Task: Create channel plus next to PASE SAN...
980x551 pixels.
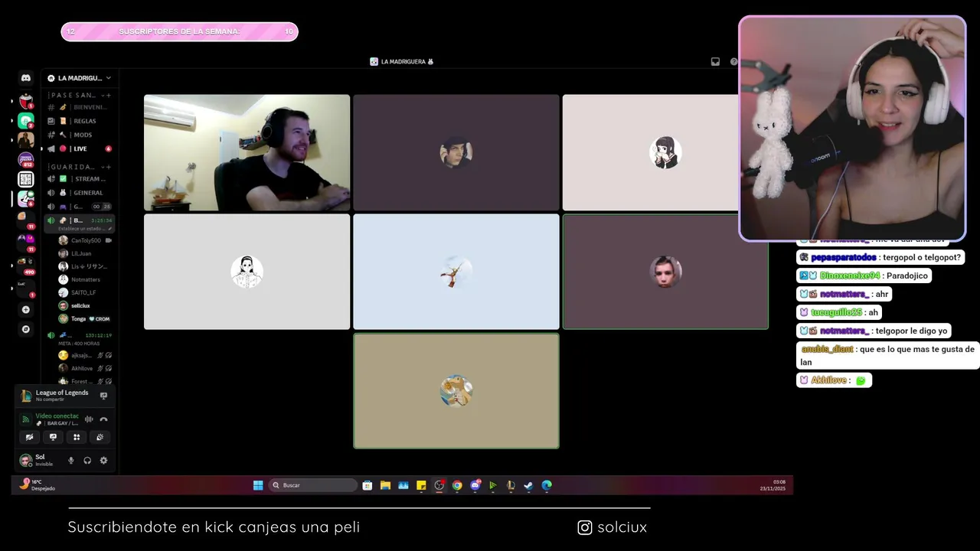Action: click(109, 95)
